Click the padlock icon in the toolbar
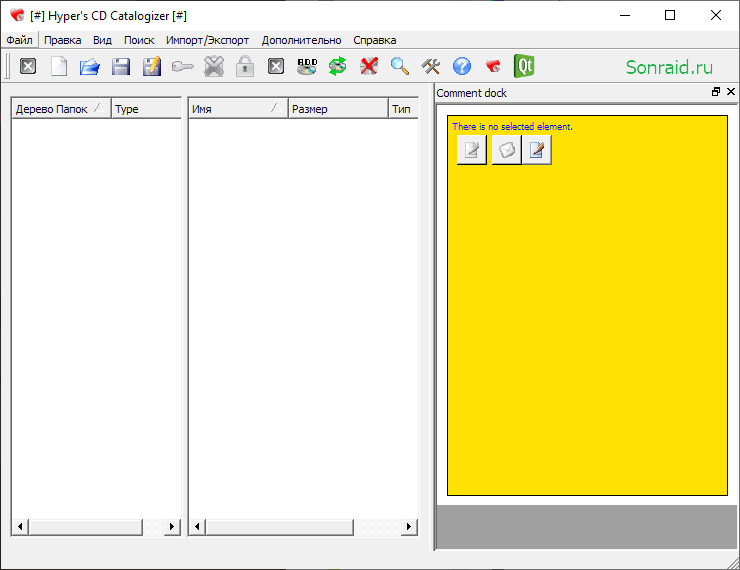Screen dimensions: 740x570 245,67
